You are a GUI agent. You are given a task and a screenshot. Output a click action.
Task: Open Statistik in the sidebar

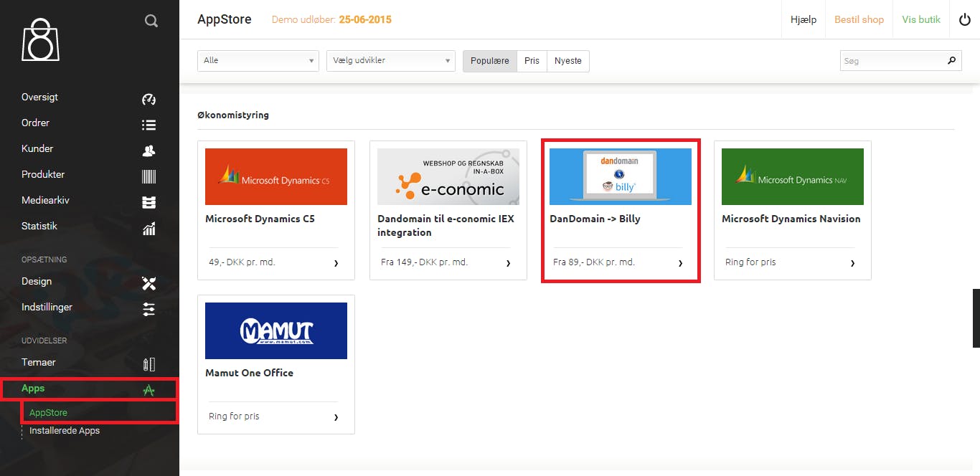(x=39, y=226)
